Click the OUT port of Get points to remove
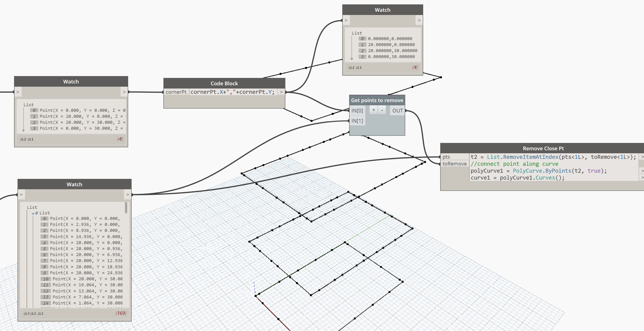This screenshot has width=644, height=331. tap(397, 110)
